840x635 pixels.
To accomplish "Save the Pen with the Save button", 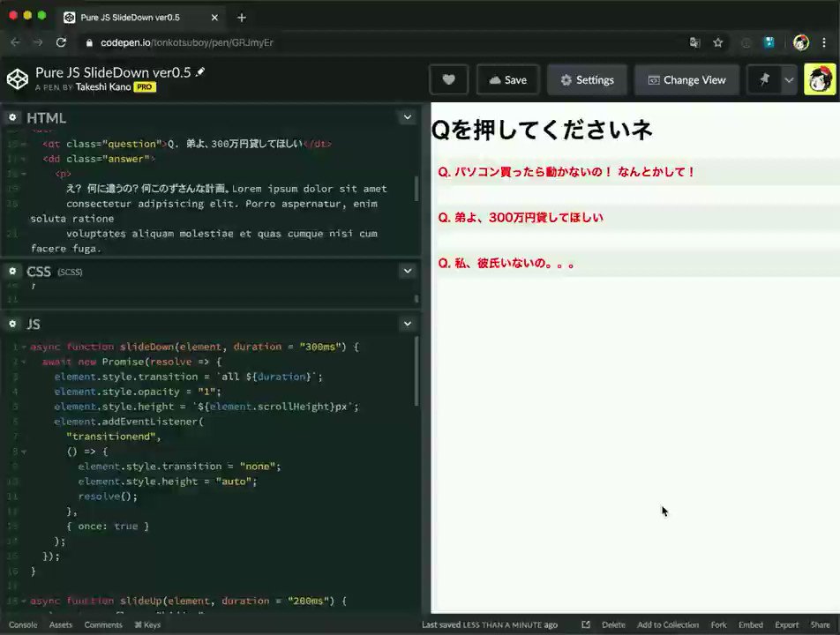I will point(507,79).
